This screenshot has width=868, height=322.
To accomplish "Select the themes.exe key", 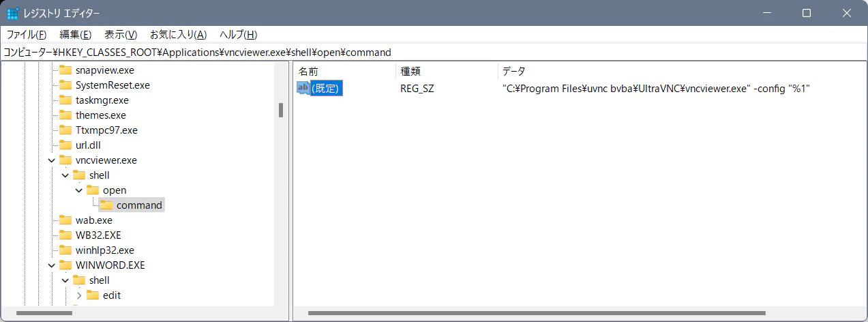I will pos(100,115).
